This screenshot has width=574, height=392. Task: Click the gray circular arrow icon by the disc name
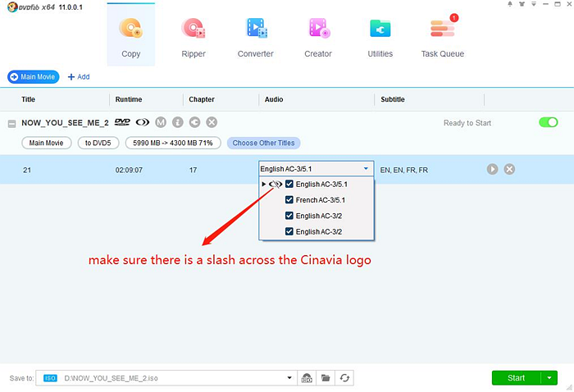[x=195, y=122]
